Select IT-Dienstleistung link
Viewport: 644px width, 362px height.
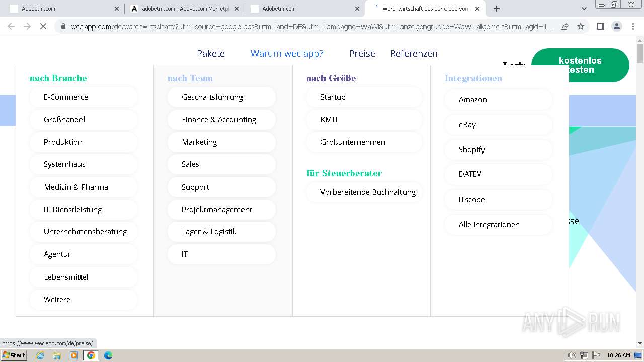[84, 210]
